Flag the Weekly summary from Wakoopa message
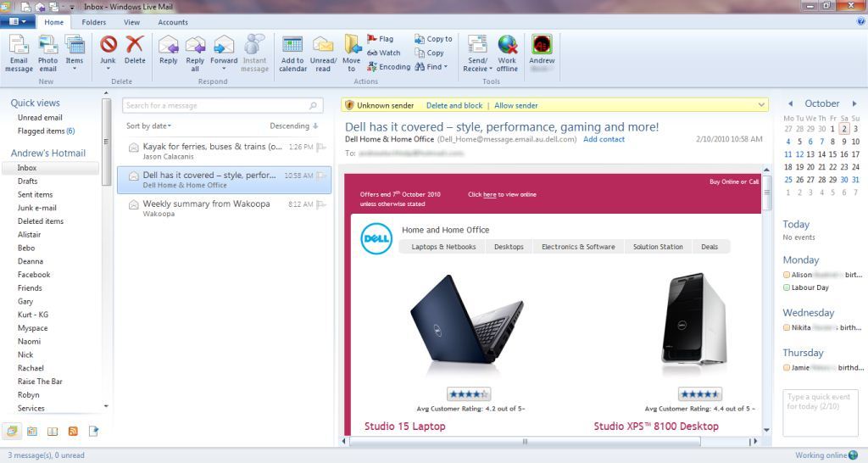 (321, 204)
